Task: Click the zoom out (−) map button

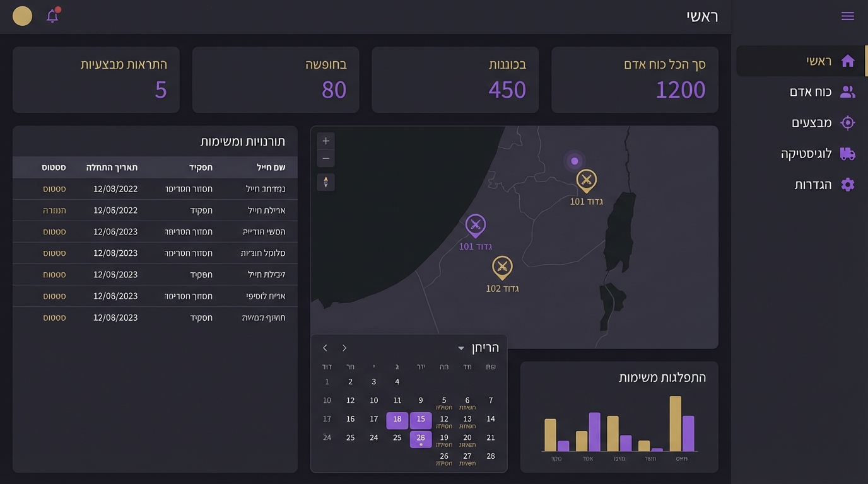Action: click(x=325, y=159)
